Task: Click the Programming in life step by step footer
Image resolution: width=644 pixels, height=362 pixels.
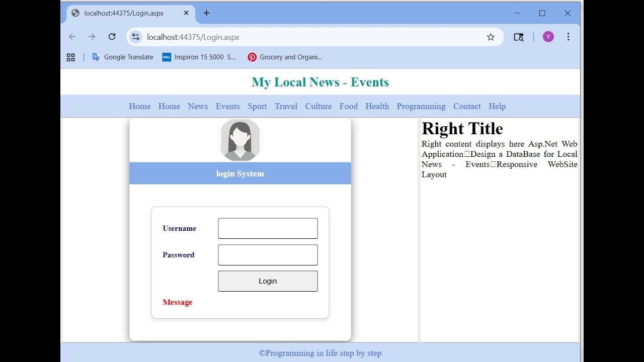Action: click(320, 353)
